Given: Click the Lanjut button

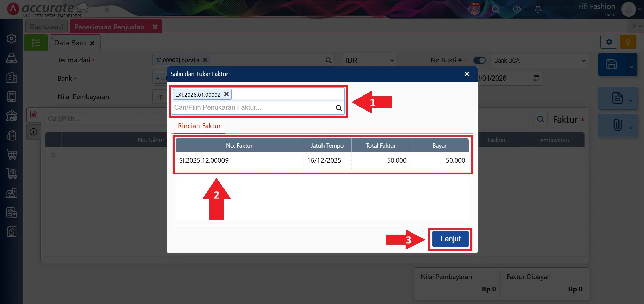Looking at the screenshot, I should 450,239.
